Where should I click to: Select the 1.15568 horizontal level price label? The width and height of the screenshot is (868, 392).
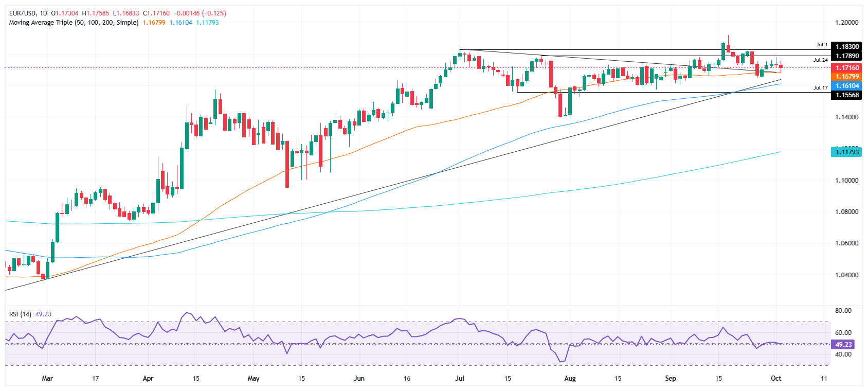(847, 95)
